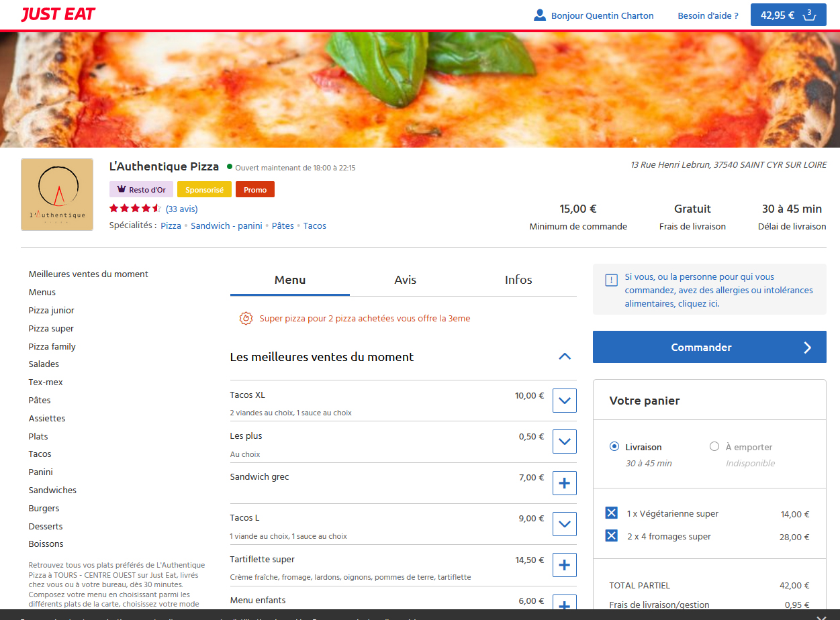Image resolution: width=840 pixels, height=620 pixels.
Task: Open the Salades category
Action: point(44,364)
